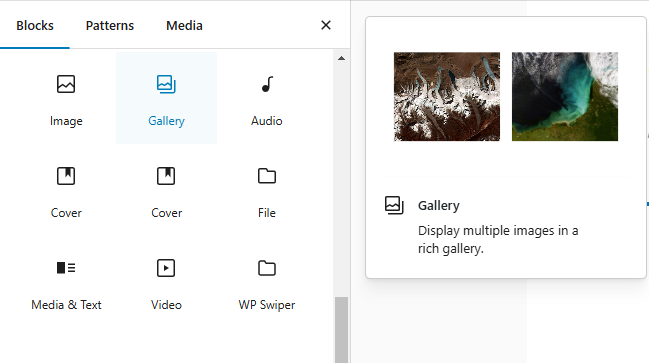The width and height of the screenshot is (649, 363).
Task: Close the block inserter panel
Action: pyautogui.click(x=326, y=25)
